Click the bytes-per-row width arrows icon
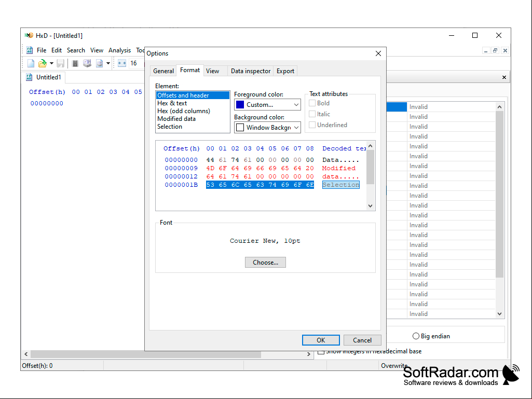 click(122, 63)
